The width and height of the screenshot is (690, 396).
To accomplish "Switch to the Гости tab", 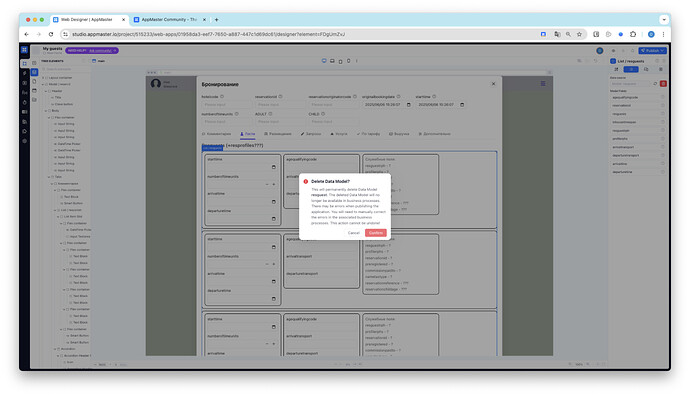I will coord(248,134).
